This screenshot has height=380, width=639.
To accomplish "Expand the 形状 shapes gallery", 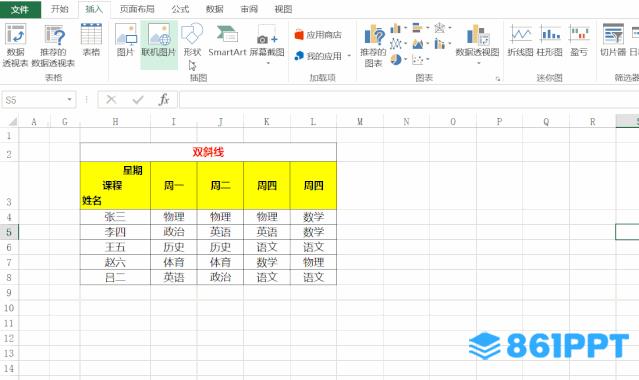I will 192,45.
